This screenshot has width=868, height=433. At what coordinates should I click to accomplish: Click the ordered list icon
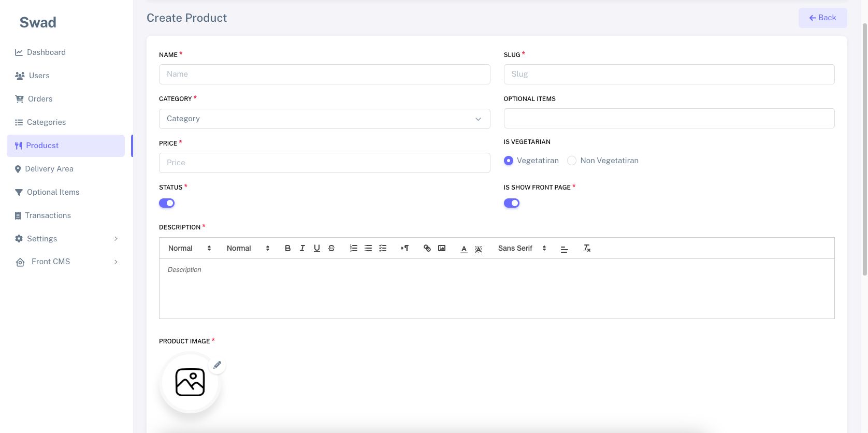click(354, 249)
